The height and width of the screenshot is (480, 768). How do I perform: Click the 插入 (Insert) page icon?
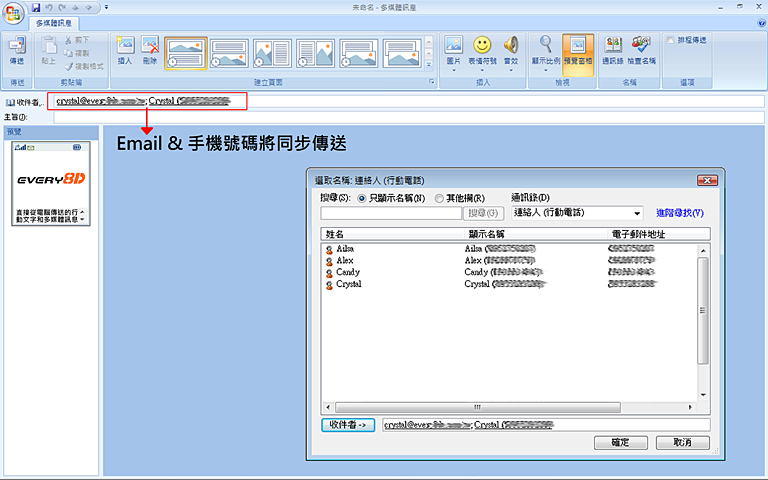(x=125, y=50)
